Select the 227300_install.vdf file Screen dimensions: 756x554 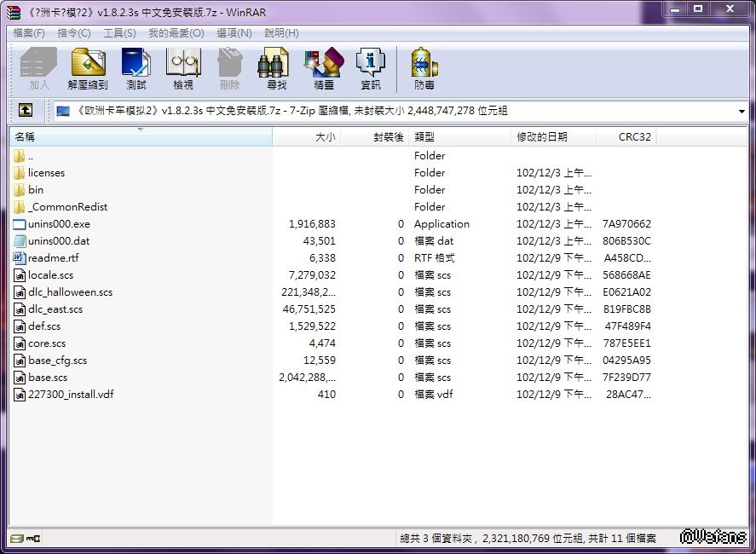point(70,395)
